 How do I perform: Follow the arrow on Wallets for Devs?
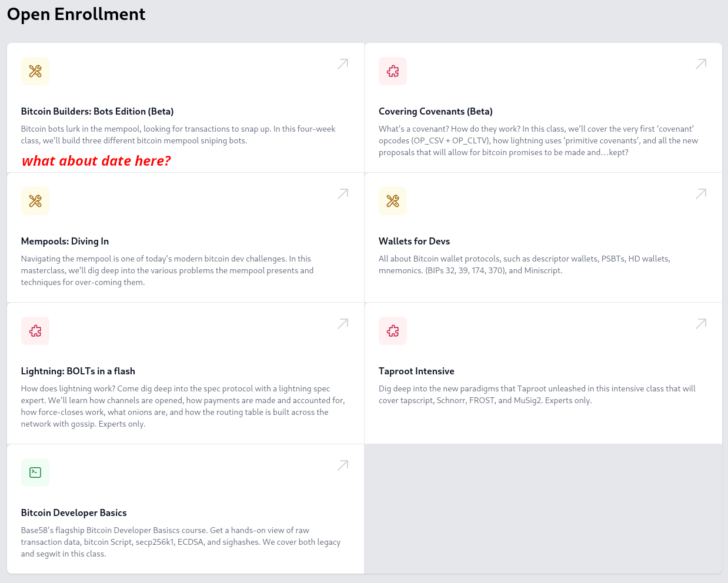click(x=701, y=194)
